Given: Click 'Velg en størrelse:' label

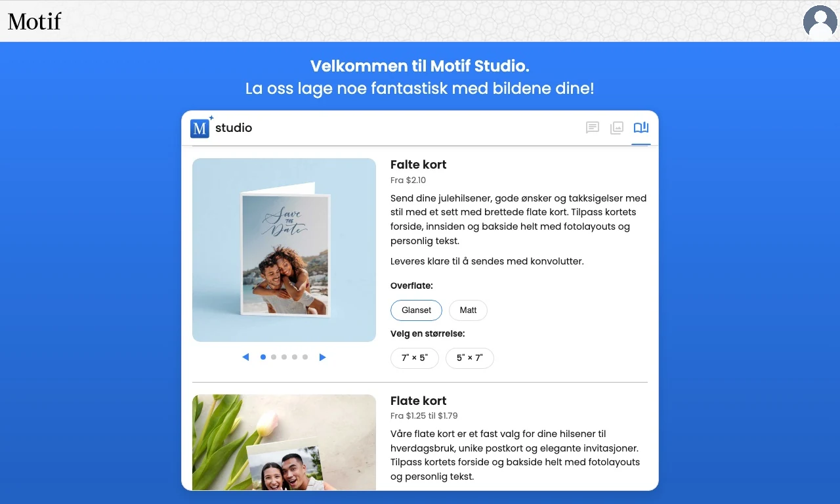Looking at the screenshot, I should tap(427, 334).
